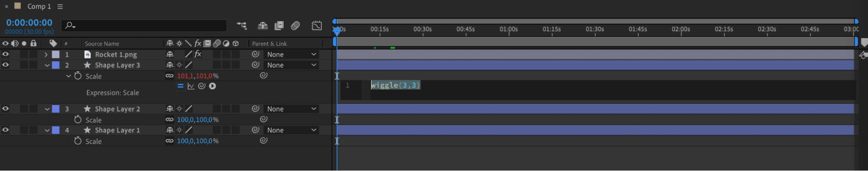Screen dimensions: 868x171
Task: Enable the Motion Blur master switch
Action: (296, 26)
